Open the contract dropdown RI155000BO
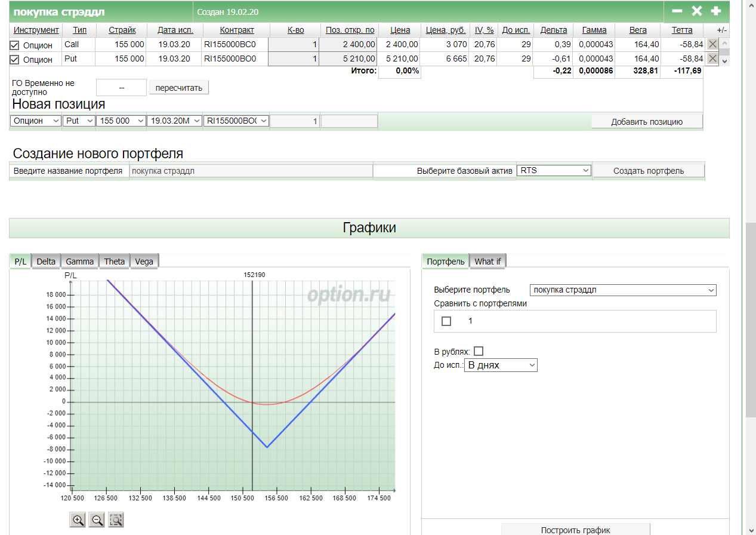This screenshot has height=535, width=756. [x=236, y=121]
